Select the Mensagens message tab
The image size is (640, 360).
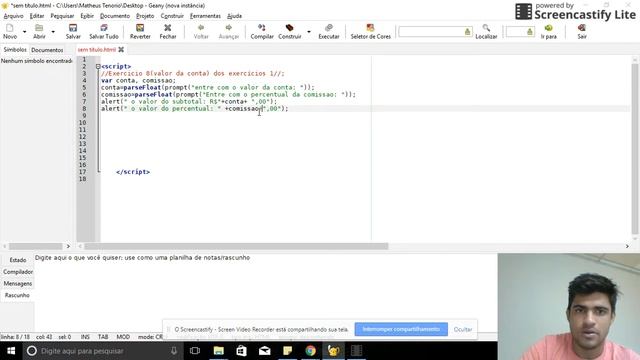(18, 283)
